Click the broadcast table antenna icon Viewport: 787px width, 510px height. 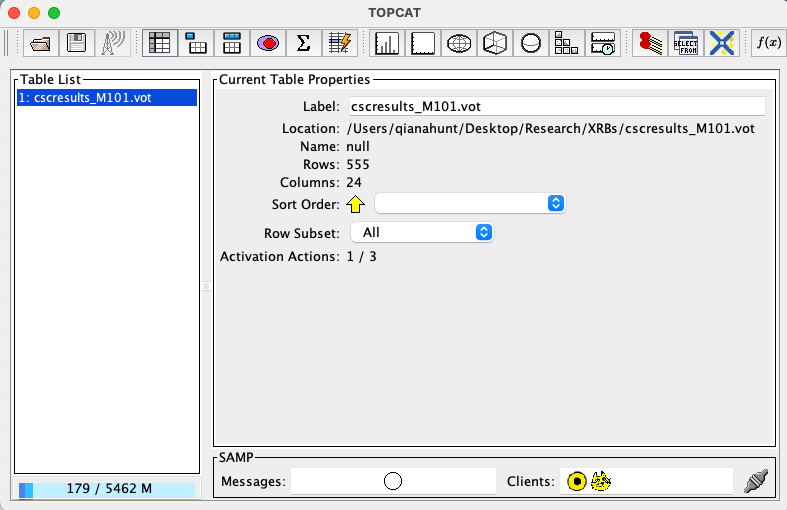coord(113,44)
